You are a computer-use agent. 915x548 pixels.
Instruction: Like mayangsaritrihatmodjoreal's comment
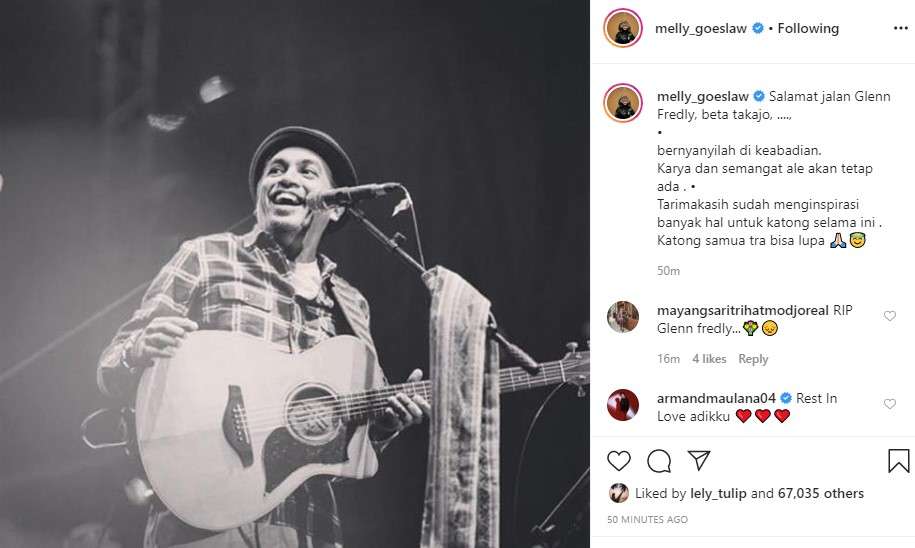coord(890,316)
